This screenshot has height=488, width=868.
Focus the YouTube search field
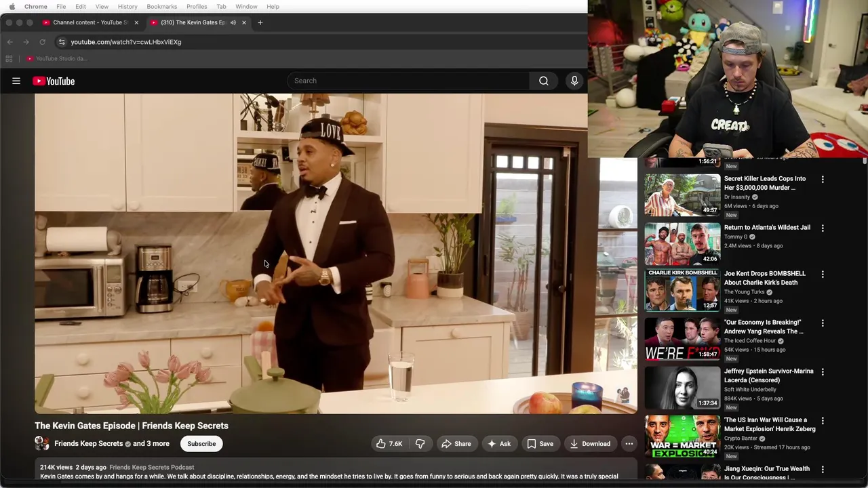coord(409,81)
